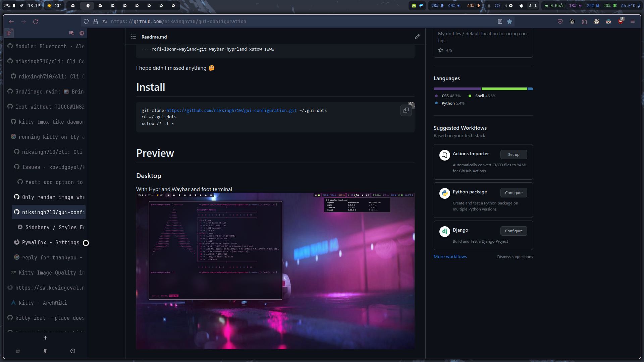Switch to 'kitty - ArchWiki' tab
644x362 pixels.
[x=43, y=303]
